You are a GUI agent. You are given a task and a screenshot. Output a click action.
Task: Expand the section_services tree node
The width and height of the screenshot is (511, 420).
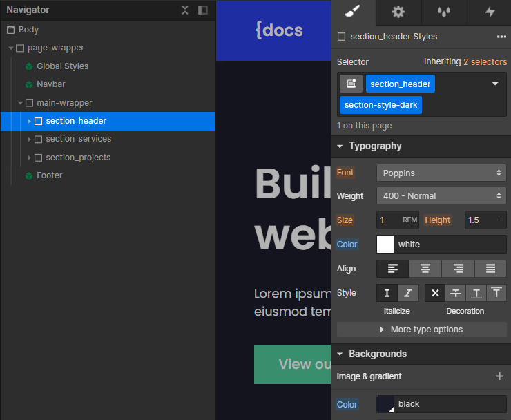[x=29, y=140]
